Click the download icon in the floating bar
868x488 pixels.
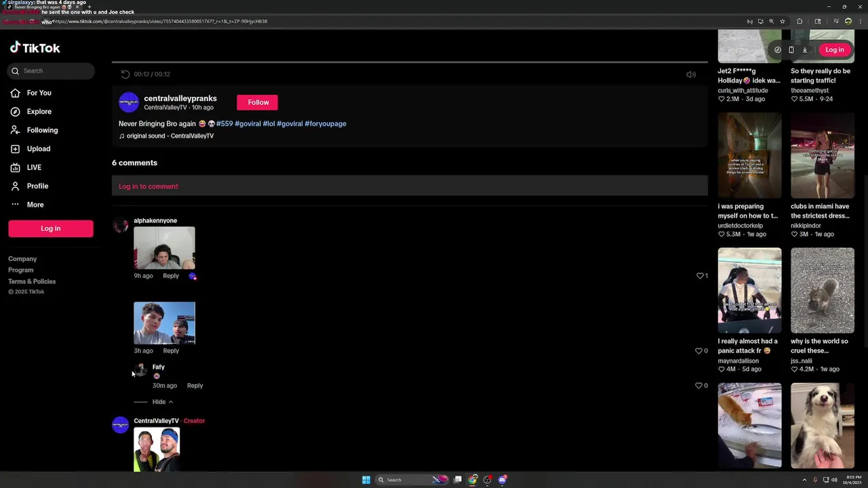[805, 49]
